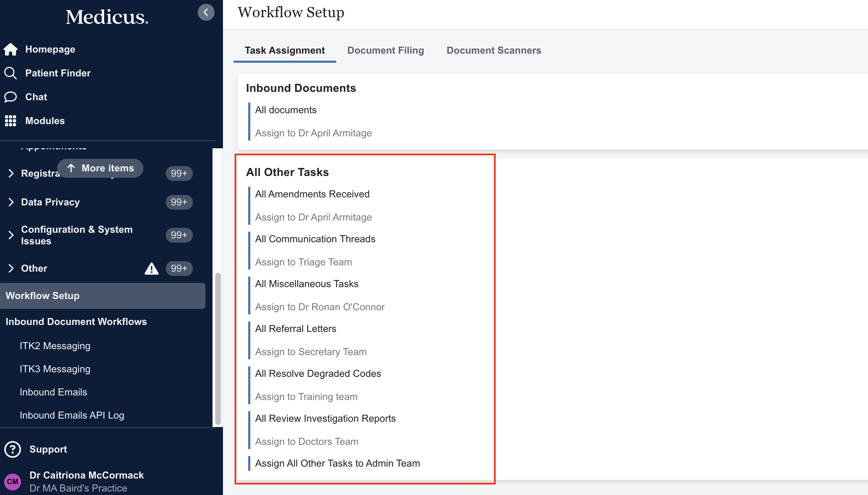Collapse sidebar with the chevron button
Screen dimensions: 868x495
coord(206,13)
